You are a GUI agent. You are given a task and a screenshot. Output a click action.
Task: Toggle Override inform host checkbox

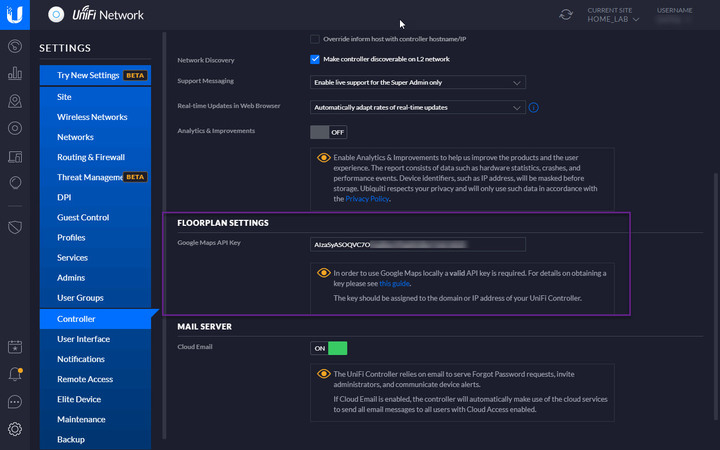point(315,39)
